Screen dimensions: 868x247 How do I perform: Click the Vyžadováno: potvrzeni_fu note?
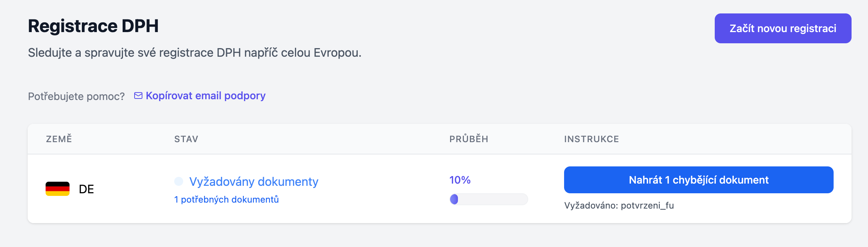[x=619, y=206]
